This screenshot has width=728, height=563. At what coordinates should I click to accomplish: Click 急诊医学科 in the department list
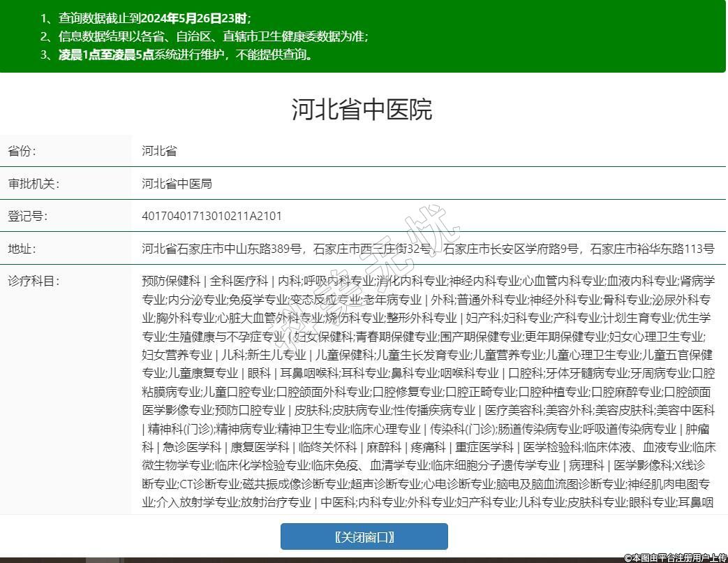pyautogui.click(x=193, y=446)
